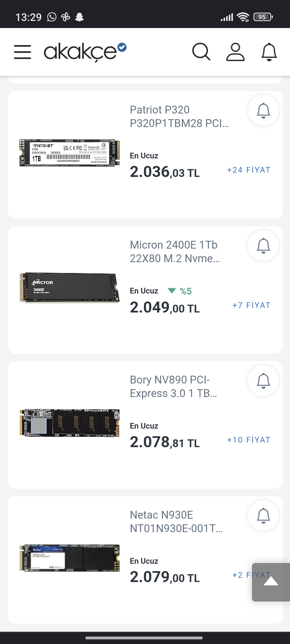
Task: Expand +10 FİYAT offers for Bory
Action: [248, 440]
